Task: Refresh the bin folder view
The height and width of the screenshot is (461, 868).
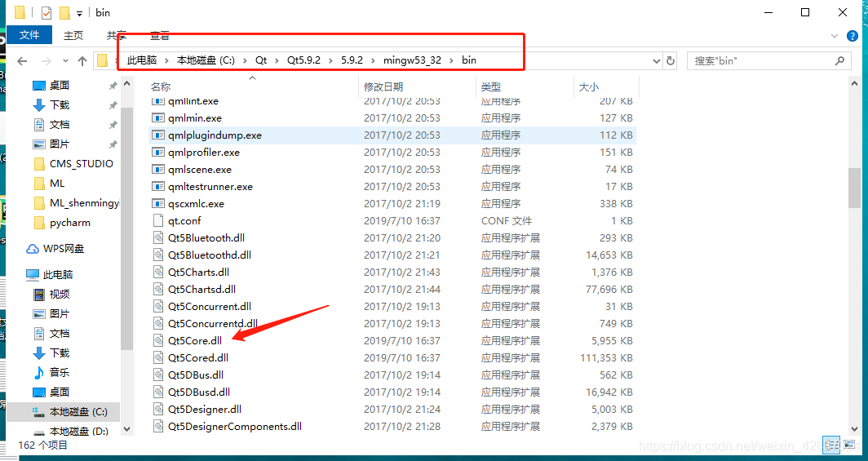Action: (671, 61)
